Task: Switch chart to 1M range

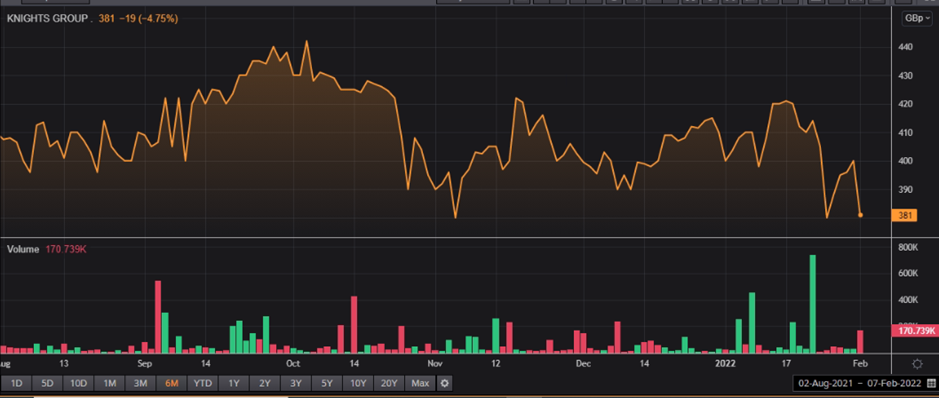Action: (110, 383)
